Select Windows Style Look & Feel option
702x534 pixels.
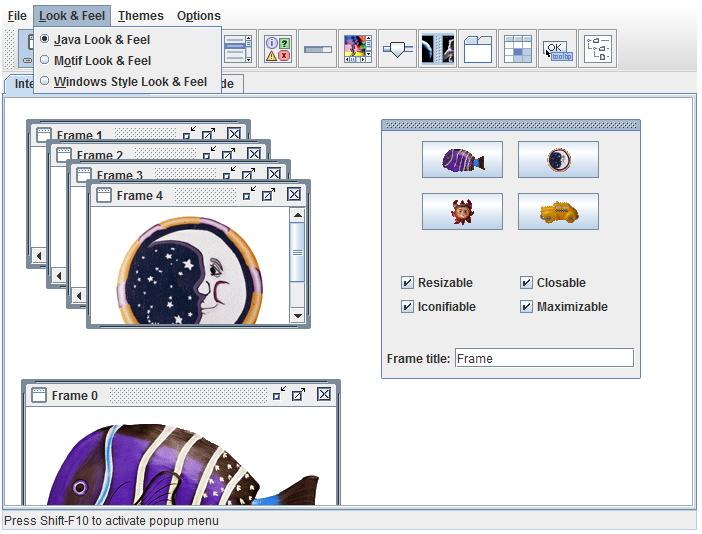[x=128, y=81]
